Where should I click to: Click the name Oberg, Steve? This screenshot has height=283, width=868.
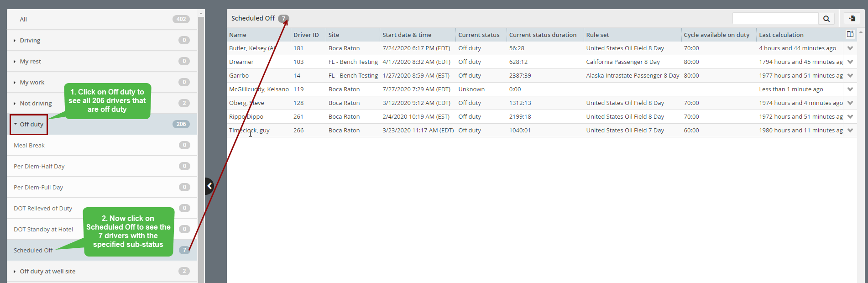246,103
